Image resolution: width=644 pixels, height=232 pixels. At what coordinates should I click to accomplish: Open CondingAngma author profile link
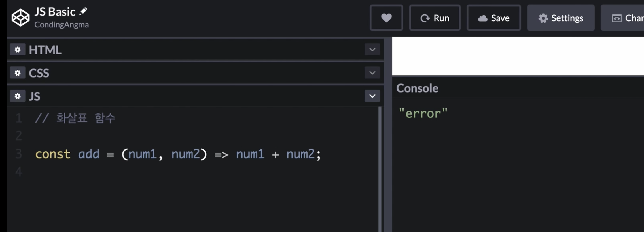62,25
